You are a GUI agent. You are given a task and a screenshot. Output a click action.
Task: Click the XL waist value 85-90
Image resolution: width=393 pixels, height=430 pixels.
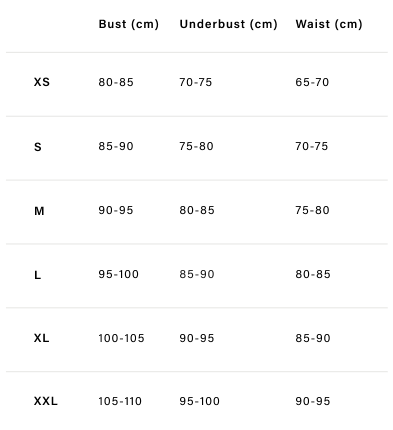point(313,338)
